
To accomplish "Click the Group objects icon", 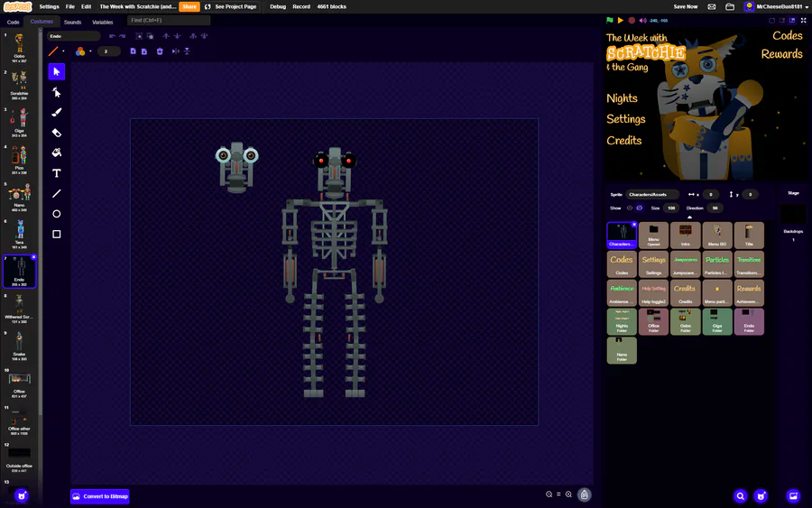I will [139, 36].
